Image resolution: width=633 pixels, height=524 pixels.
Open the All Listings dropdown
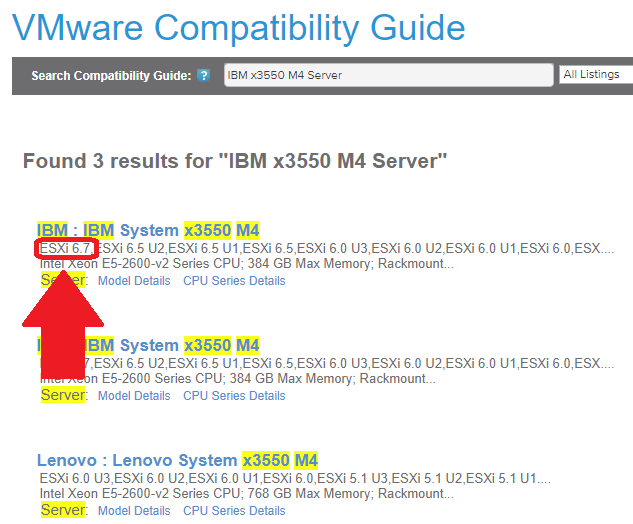click(x=595, y=75)
